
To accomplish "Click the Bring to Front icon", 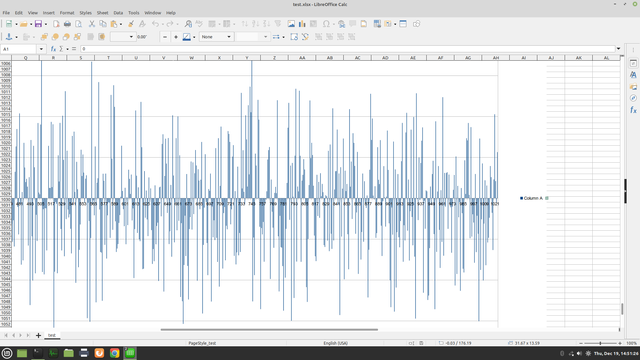I will coord(44,37).
